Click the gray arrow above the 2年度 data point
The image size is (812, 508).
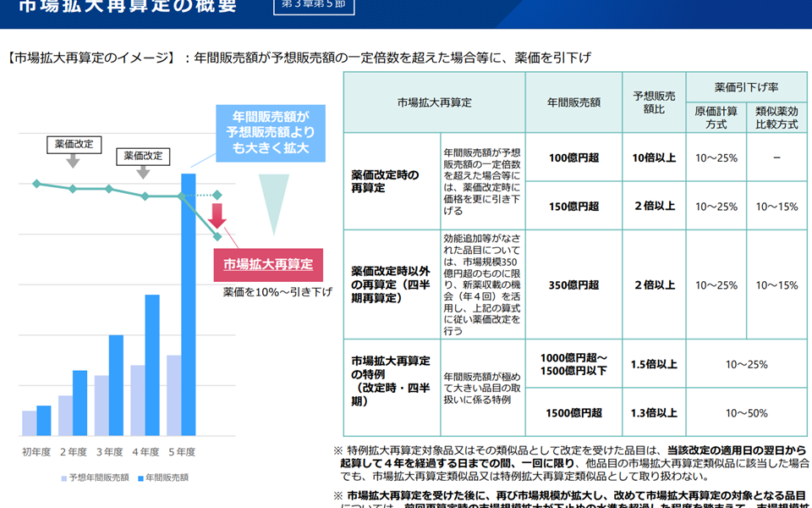click(74, 161)
